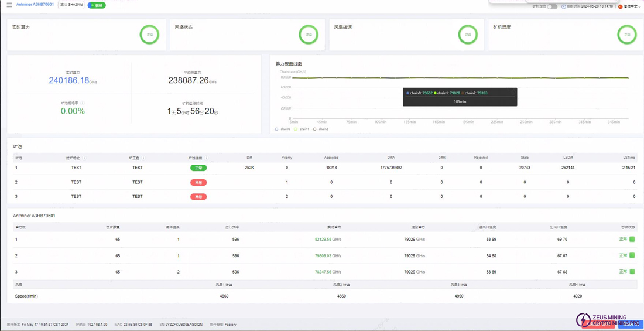Viewport: 644px width, 331px height.
Task: Click the Priority column header
Action: pyautogui.click(x=287, y=158)
